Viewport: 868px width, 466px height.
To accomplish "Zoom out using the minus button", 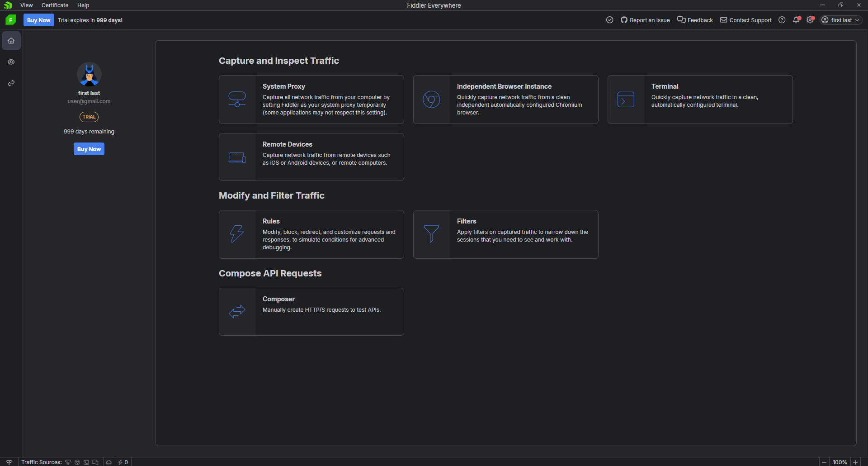I will [x=824, y=462].
